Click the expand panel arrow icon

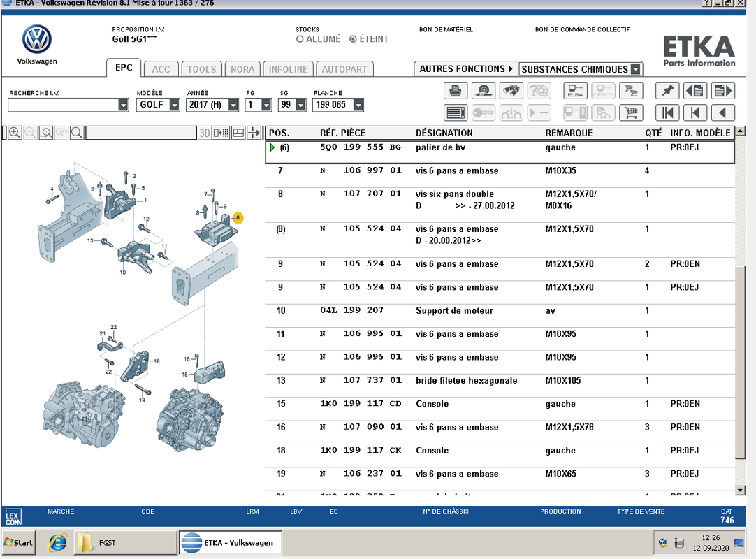[254, 133]
